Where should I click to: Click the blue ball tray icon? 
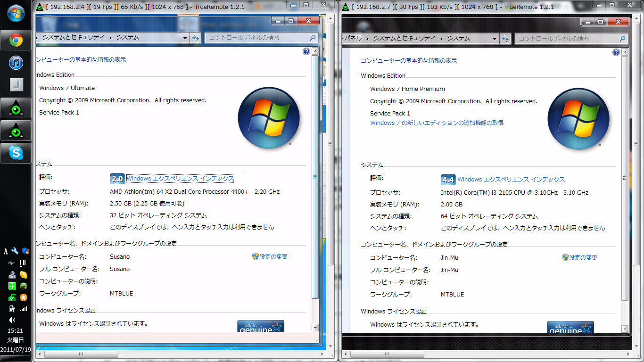(25, 251)
